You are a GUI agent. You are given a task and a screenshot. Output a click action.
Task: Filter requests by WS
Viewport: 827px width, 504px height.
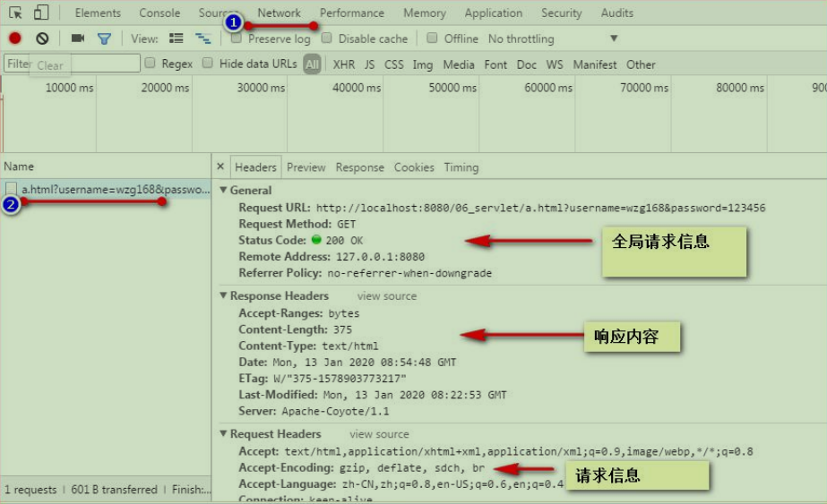[x=555, y=64]
